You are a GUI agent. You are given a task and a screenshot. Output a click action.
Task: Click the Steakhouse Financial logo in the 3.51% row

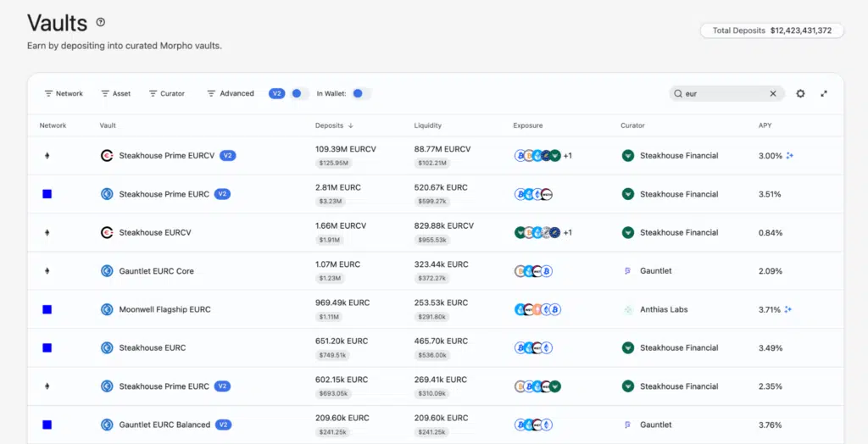coord(628,194)
